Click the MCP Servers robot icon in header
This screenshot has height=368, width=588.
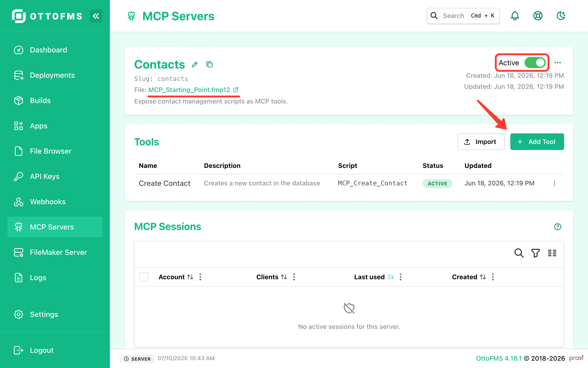[x=131, y=16]
